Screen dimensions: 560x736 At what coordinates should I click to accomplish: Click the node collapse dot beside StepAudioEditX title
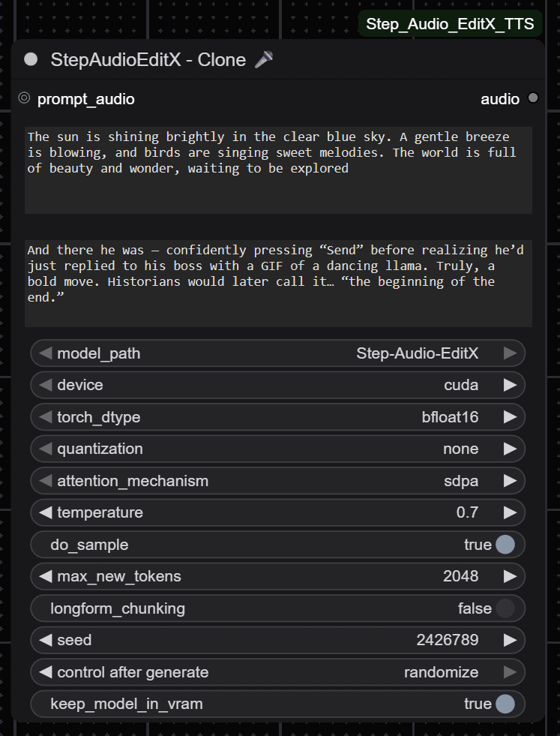point(31,59)
